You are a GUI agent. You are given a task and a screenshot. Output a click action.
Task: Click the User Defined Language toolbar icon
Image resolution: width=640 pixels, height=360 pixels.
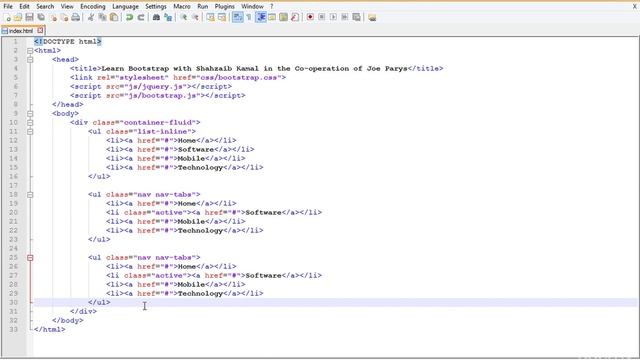(272, 17)
